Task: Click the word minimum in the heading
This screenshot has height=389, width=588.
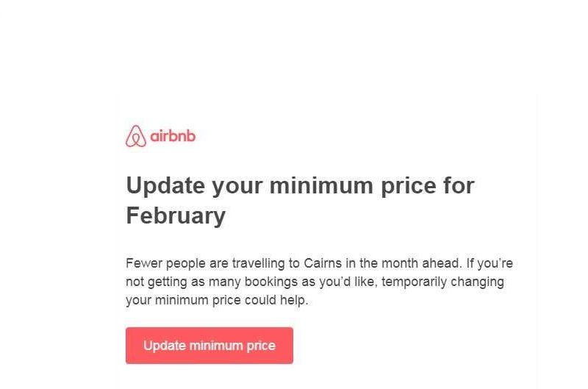Action: (x=321, y=185)
